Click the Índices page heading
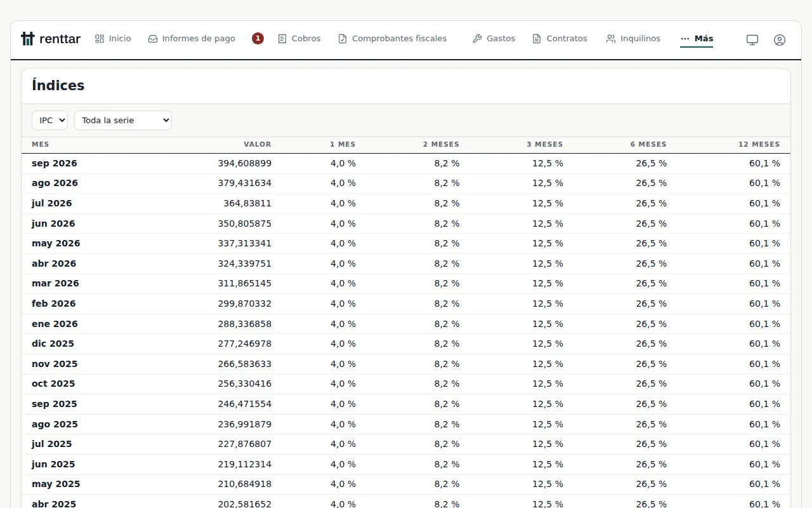The image size is (812, 508). point(58,85)
